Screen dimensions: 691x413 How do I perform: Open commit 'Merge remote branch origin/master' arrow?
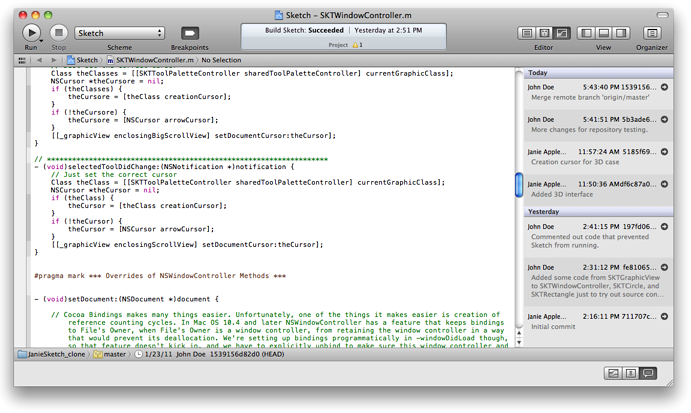coord(665,88)
